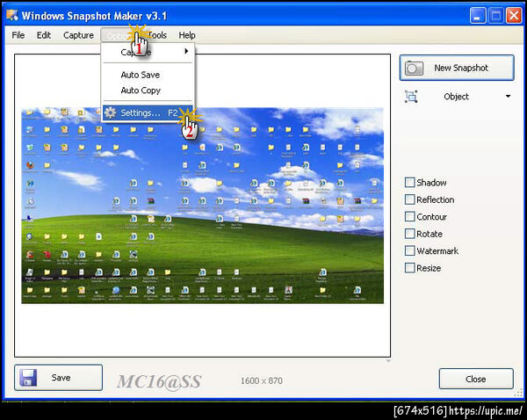This screenshot has width=527, height=420.
Task: Enable the Reflection checkbox
Action: pos(409,199)
